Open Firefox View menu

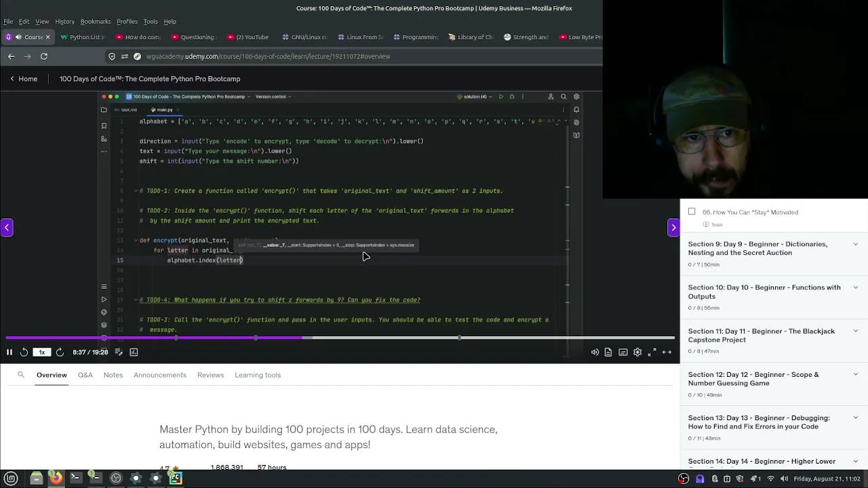click(x=42, y=22)
